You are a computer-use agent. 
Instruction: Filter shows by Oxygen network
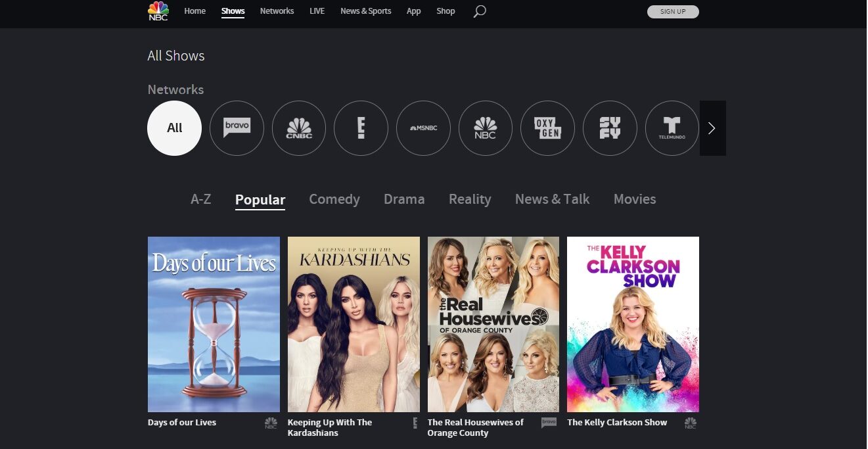[547, 128]
